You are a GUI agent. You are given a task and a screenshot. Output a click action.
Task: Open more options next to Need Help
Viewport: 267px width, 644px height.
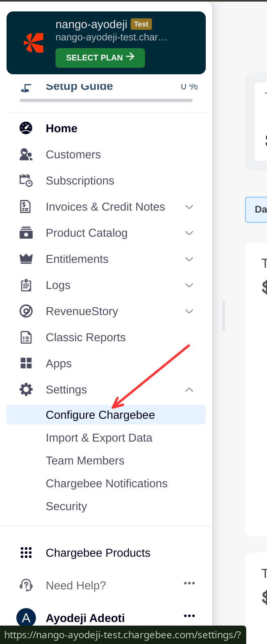pos(189,583)
